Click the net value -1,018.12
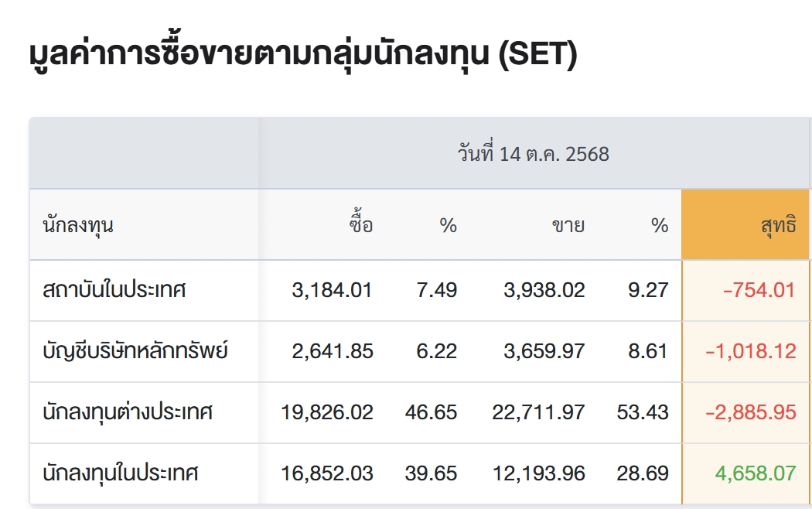The width and height of the screenshot is (812, 509). click(750, 351)
